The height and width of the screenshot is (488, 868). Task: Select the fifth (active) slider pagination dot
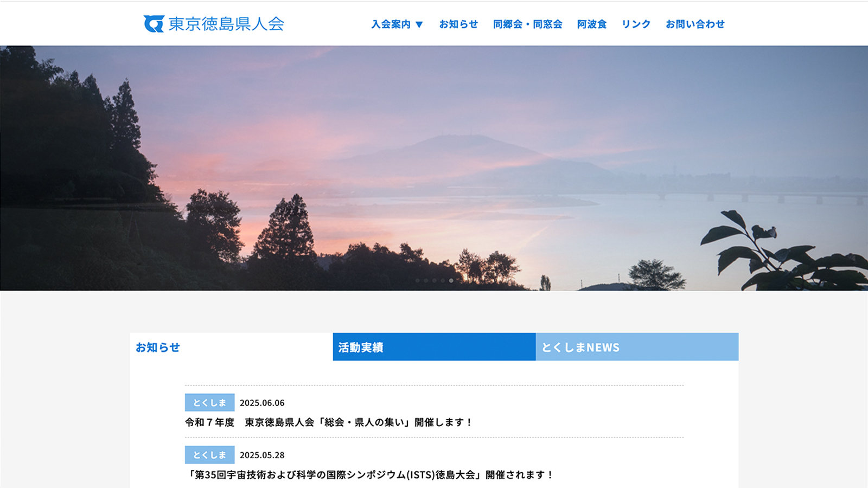pos(451,280)
